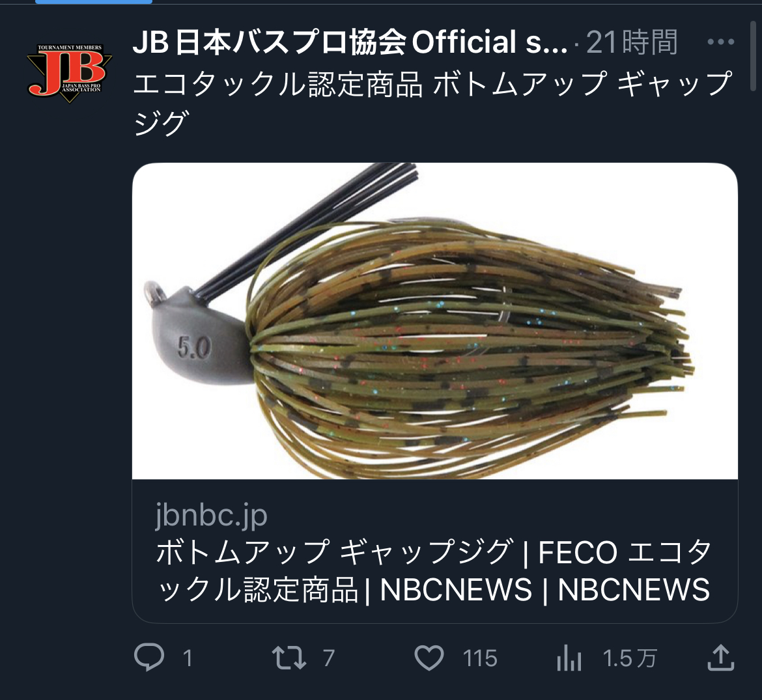Image resolution: width=762 pixels, height=700 pixels.
Task: Tap the 1.5万 view count
Action: (x=630, y=659)
